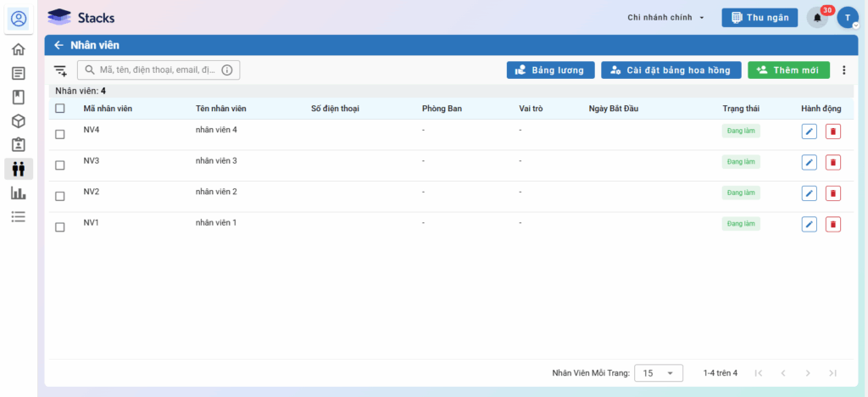The width and height of the screenshot is (868, 397).
Task: Open the rows per page dropdown
Action: [659, 372]
